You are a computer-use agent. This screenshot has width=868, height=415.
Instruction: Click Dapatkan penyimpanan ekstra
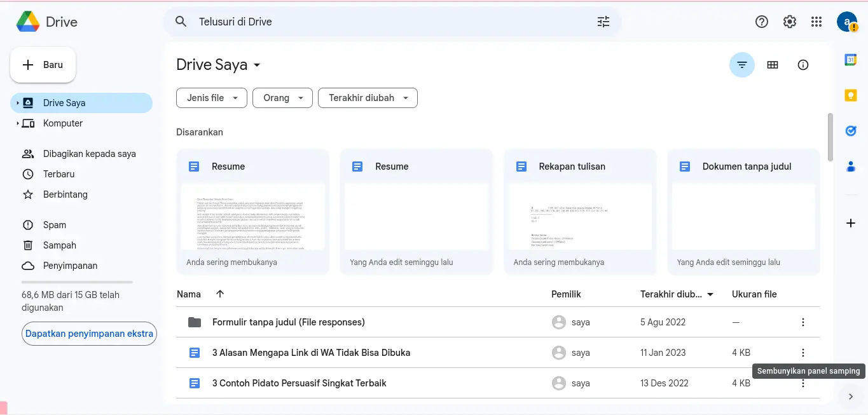coord(89,334)
